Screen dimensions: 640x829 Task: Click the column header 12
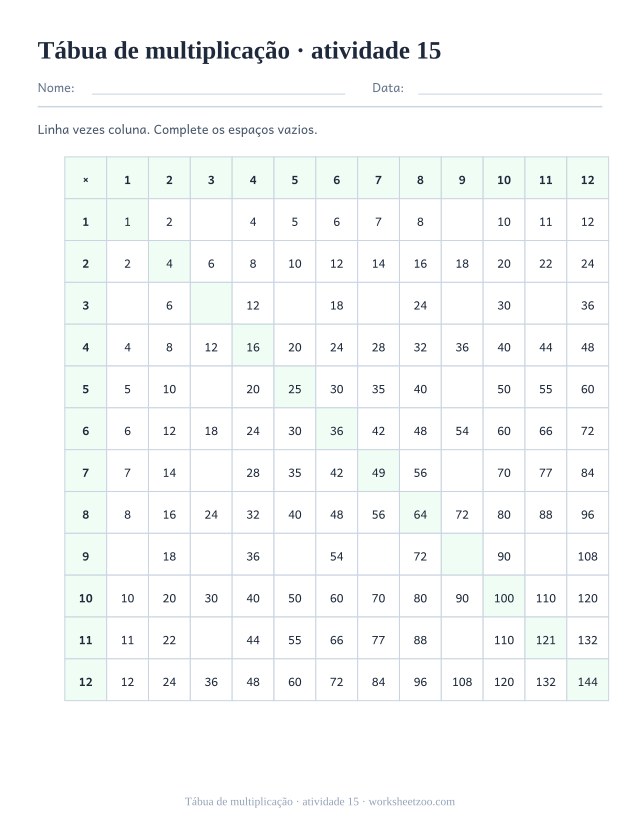click(587, 180)
